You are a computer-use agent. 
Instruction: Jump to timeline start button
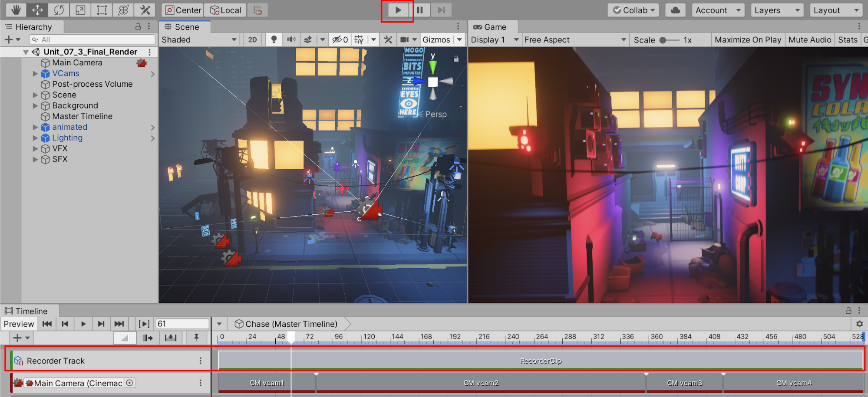pos(47,324)
